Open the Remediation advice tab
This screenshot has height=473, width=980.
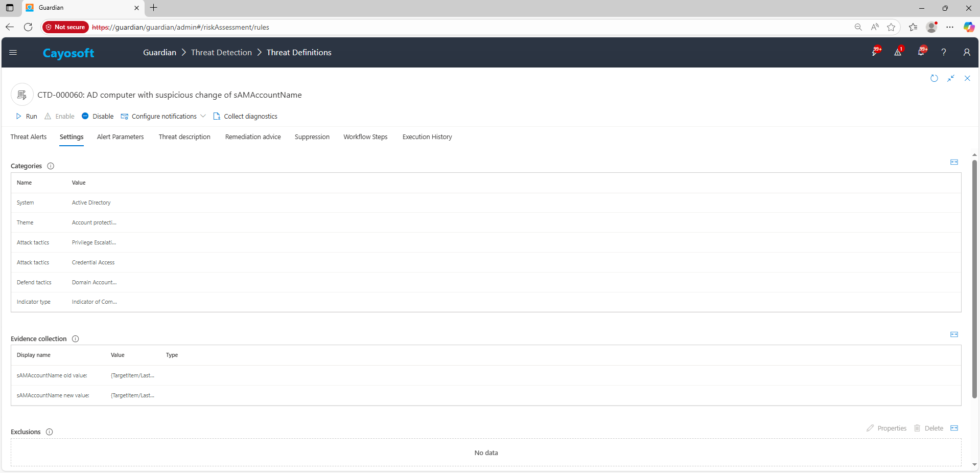click(253, 137)
